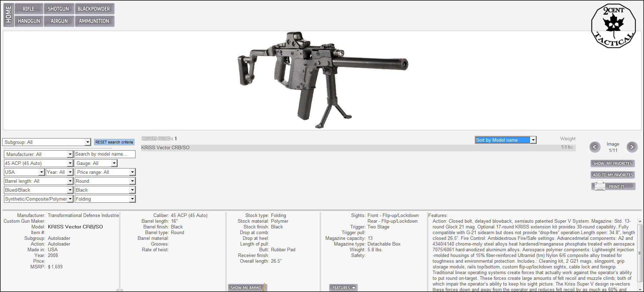
Task: Click the Overall length value 26.5"
Action: click(x=276, y=261)
